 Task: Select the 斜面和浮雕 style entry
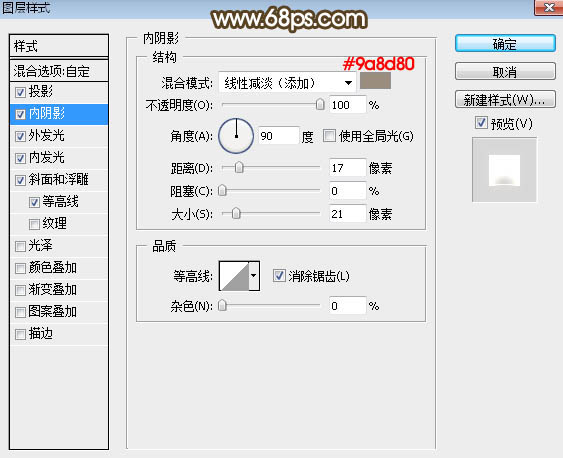tap(59, 180)
